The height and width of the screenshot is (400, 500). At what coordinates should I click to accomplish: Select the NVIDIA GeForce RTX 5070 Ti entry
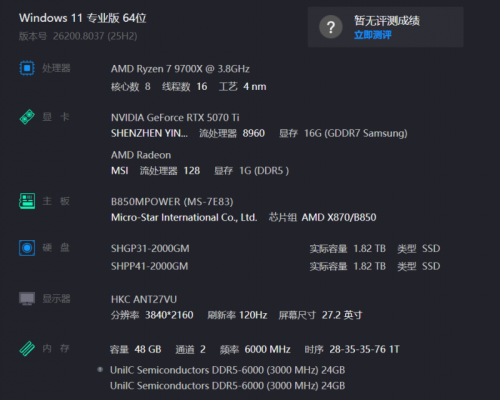[175, 118]
